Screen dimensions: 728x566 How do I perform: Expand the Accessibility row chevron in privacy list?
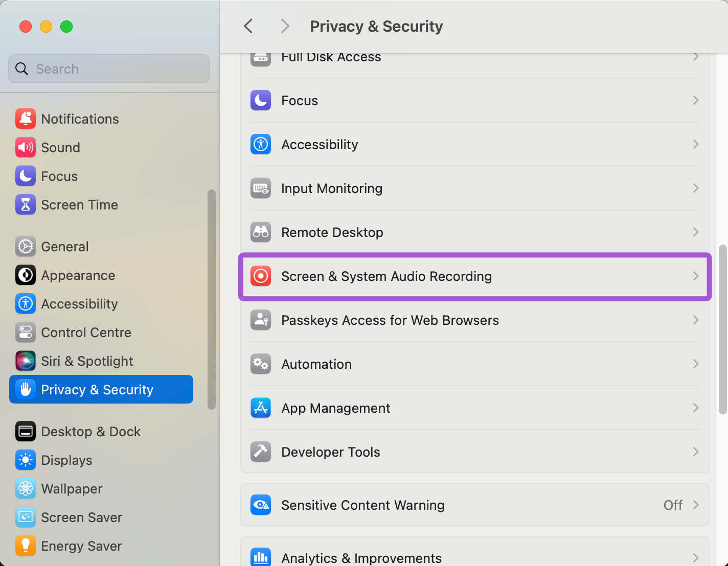(x=696, y=144)
